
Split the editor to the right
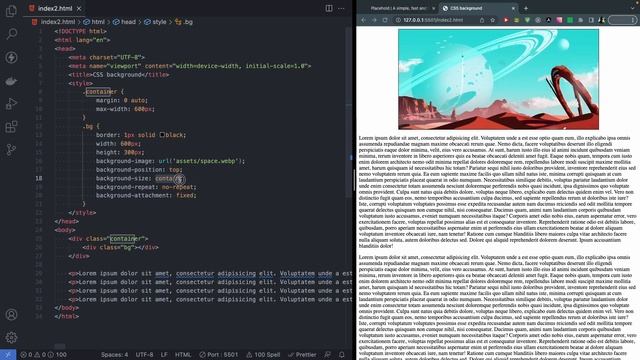[x=329, y=8]
